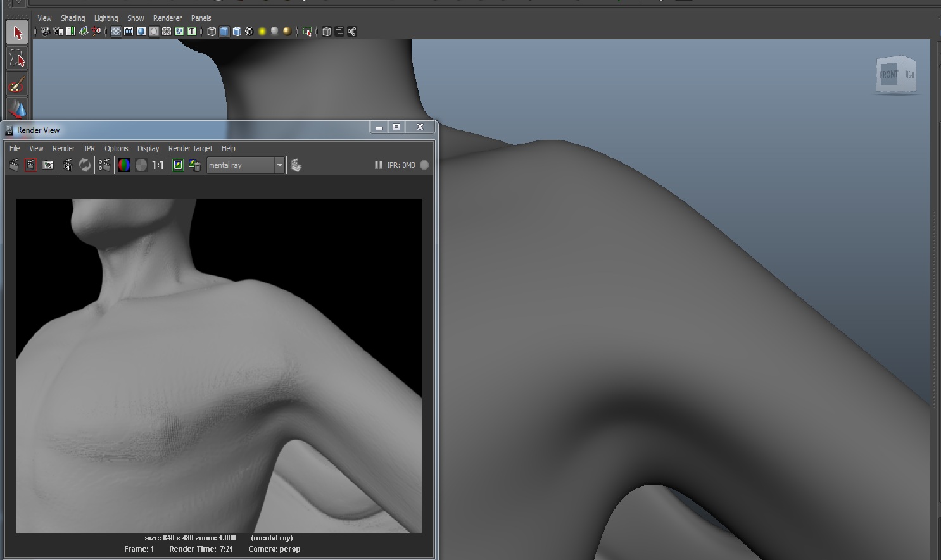
Task: Open the IPR menu
Action: [x=90, y=149]
